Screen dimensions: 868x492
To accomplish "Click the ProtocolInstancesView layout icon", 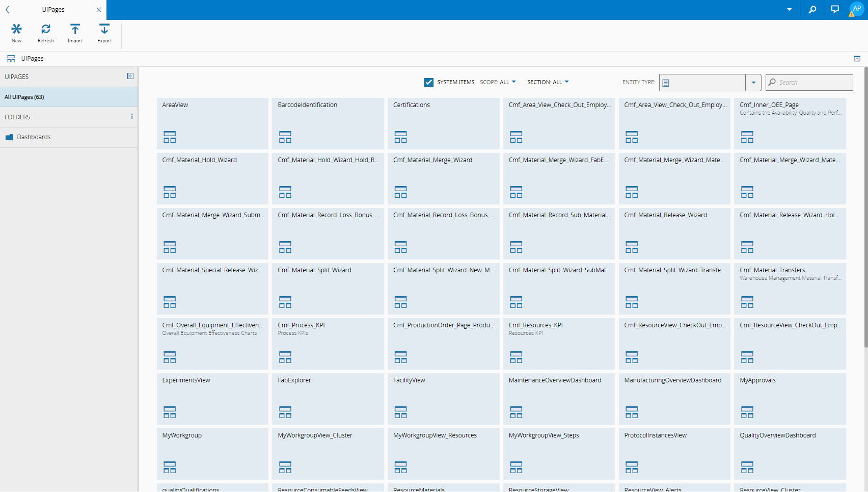I will [632, 468].
